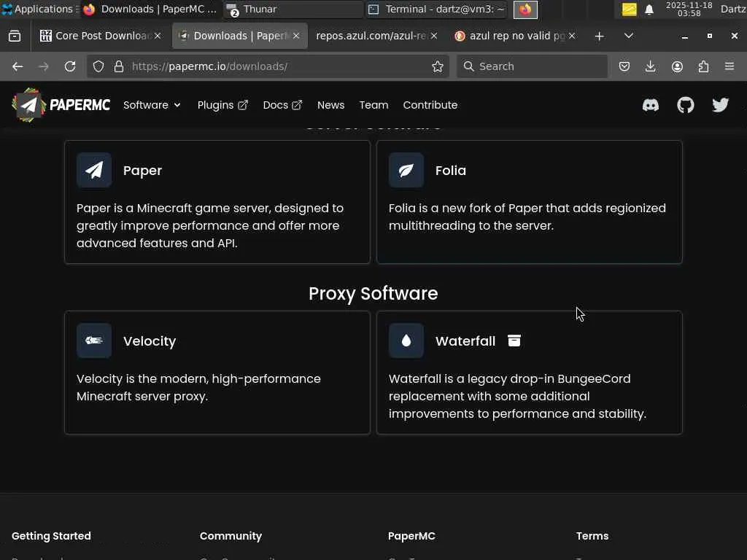Click the yellow mail icon in the system panel
Viewport: 747px width, 560px height.
(x=629, y=9)
